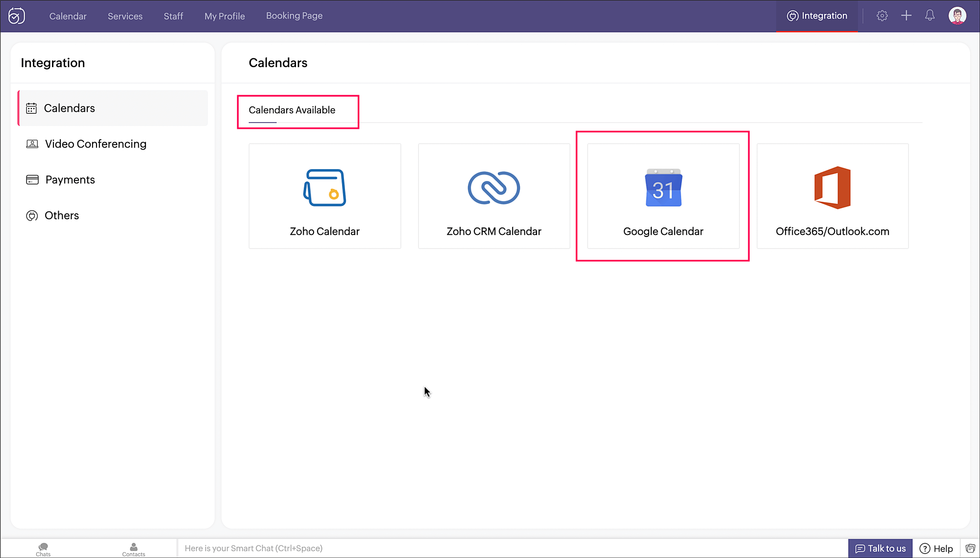Image resolution: width=980 pixels, height=558 pixels.
Task: Open My Profile in top navigation
Action: pos(224,16)
